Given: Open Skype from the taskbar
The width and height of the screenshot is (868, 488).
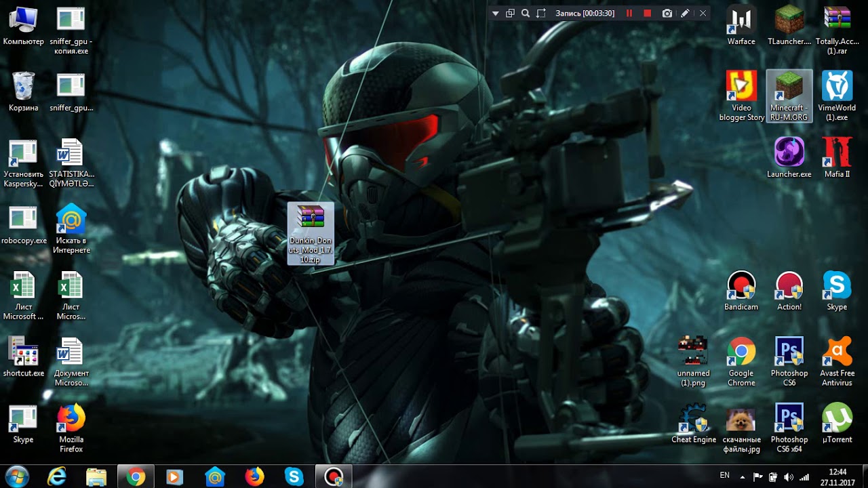Looking at the screenshot, I should (294, 476).
